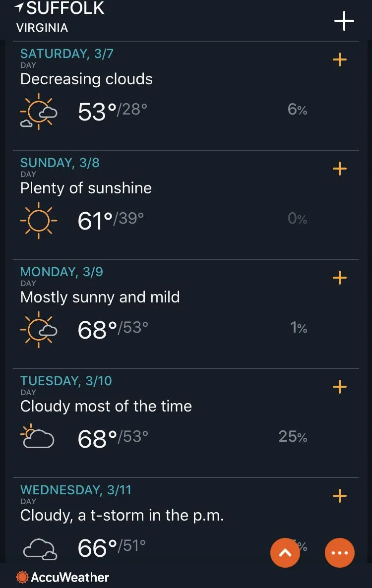Tap the location arrow beside Suffolk
This screenshot has height=588, width=372.
(x=19, y=7)
